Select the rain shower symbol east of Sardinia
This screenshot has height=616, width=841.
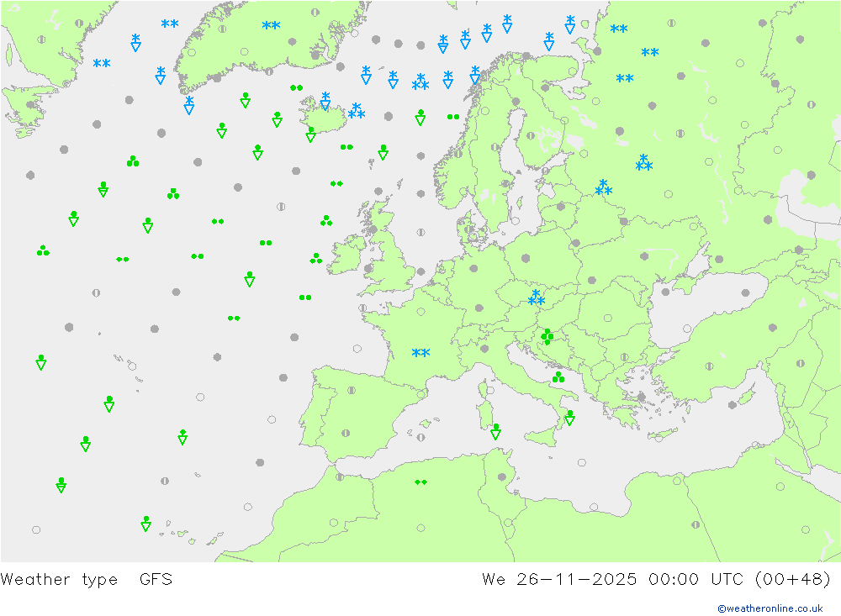[495, 432]
